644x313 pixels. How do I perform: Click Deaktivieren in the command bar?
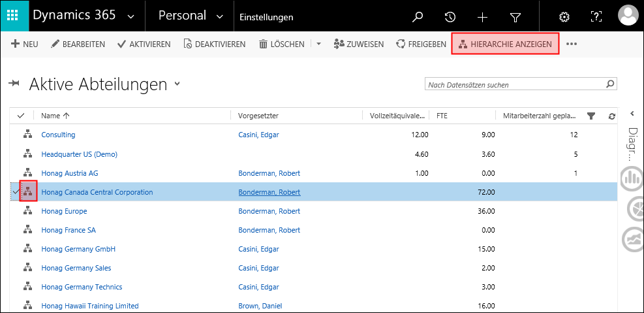click(x=214, y=44)
